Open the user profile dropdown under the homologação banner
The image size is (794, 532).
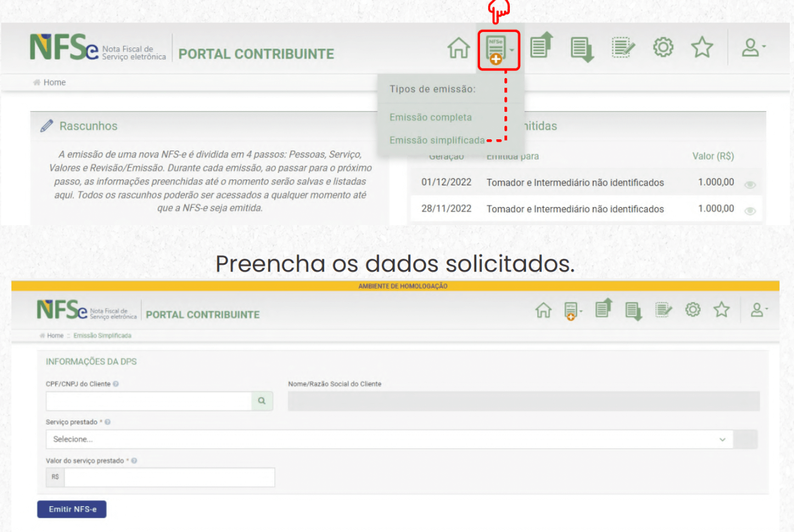point(755,311)
